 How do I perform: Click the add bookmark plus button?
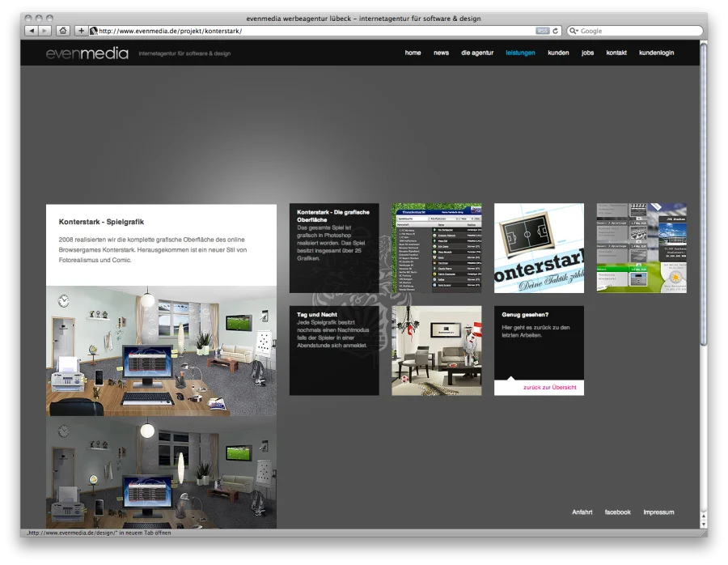(x=81, y=31)
